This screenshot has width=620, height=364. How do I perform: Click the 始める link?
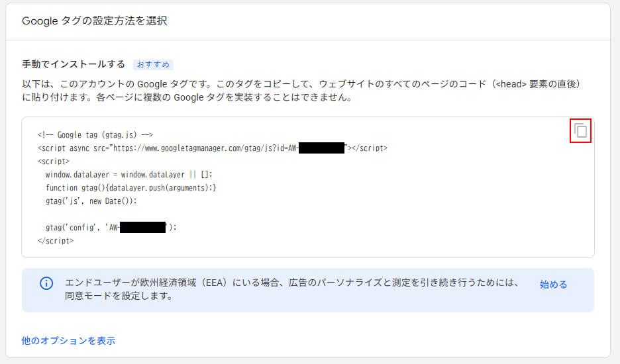click(553, 284)
